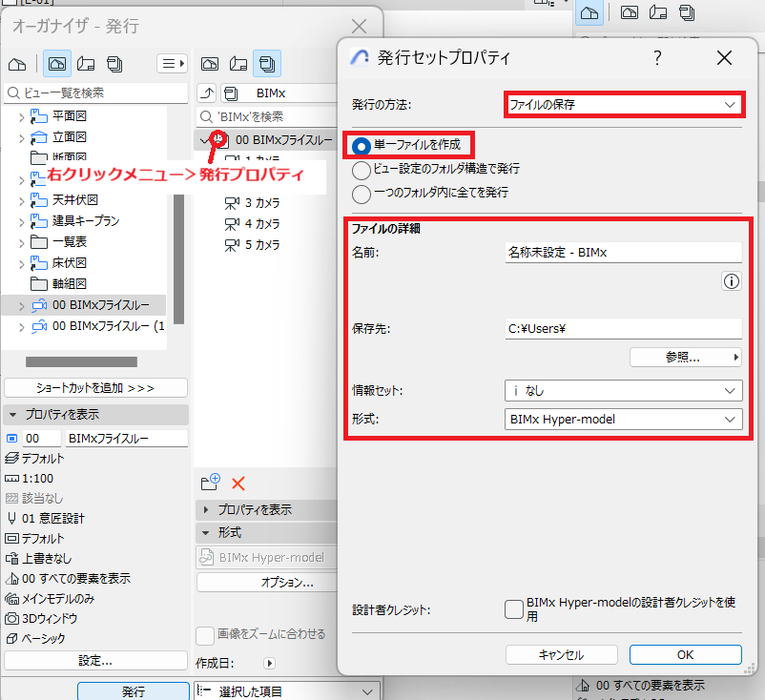The height and width of the screenshot is (700, 765).
Task: Open help in 発行セットプロパティ dialog
Action: (657, 57)
